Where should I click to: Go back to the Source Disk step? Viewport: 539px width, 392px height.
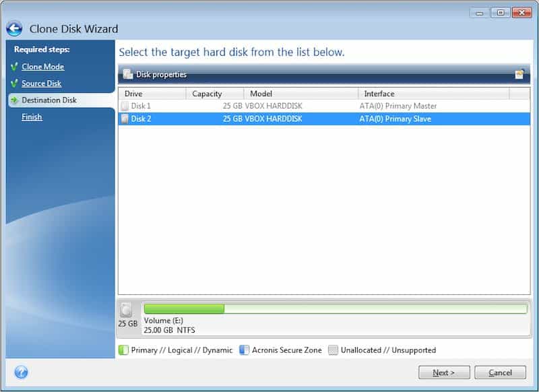[42, 84]
